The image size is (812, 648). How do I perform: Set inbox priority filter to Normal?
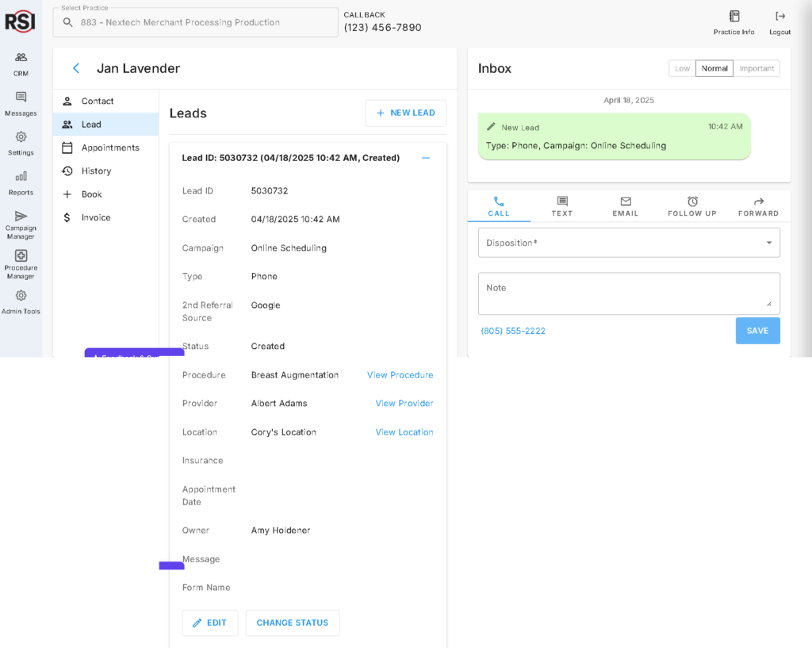coord(714,68)
